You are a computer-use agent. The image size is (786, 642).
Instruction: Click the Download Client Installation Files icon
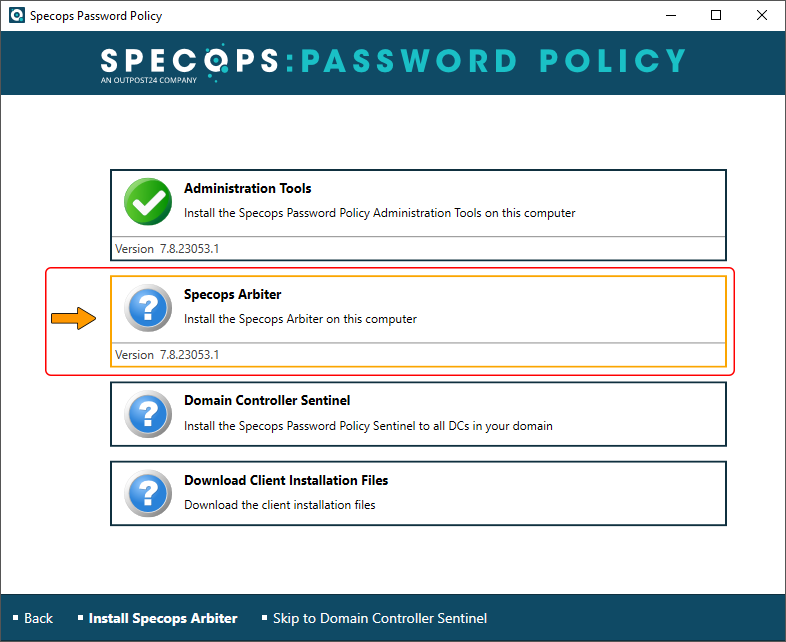(148, 494)
